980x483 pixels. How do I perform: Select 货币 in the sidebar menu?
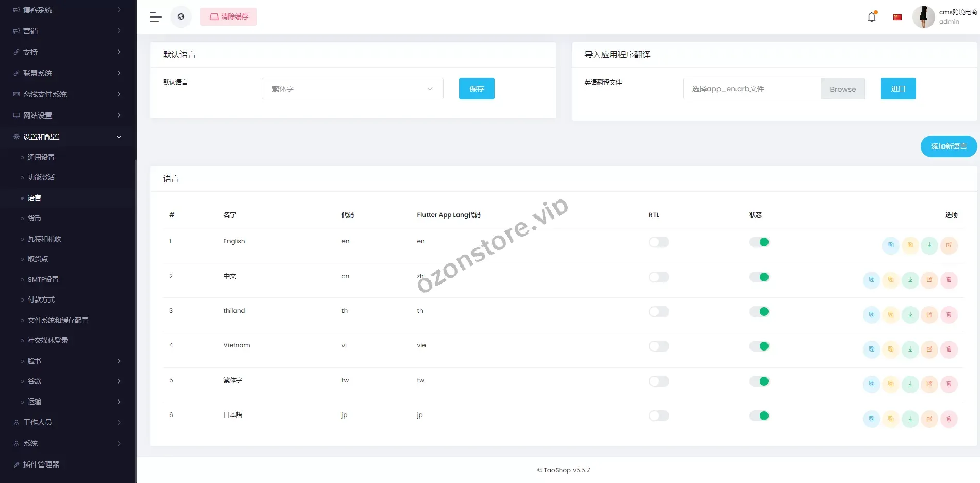click(x=35, y=218)
